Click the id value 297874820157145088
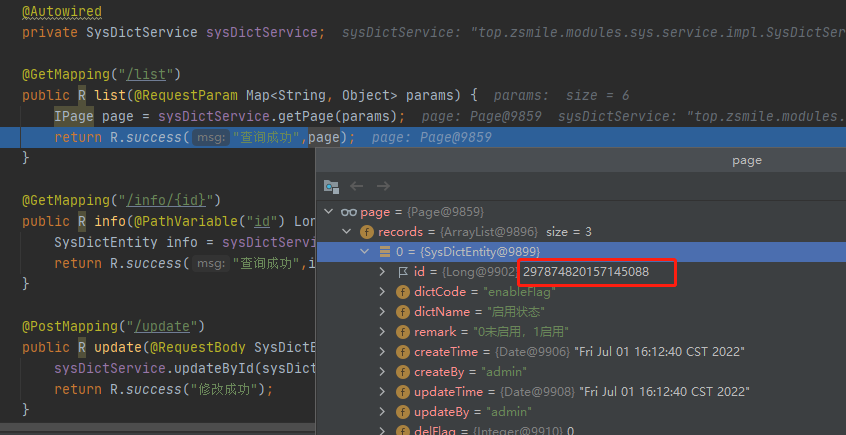 coord(585,272)
